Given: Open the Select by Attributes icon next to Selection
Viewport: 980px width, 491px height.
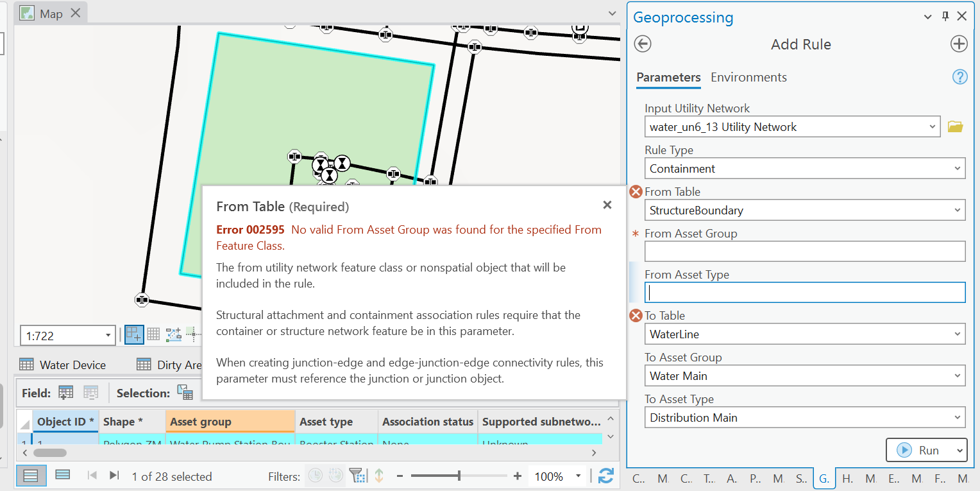Looking at the screenshot, I should [x=185, y=392].
